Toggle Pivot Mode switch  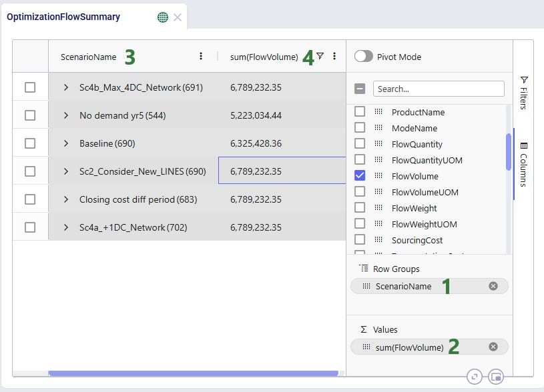(x=363, y=56)
